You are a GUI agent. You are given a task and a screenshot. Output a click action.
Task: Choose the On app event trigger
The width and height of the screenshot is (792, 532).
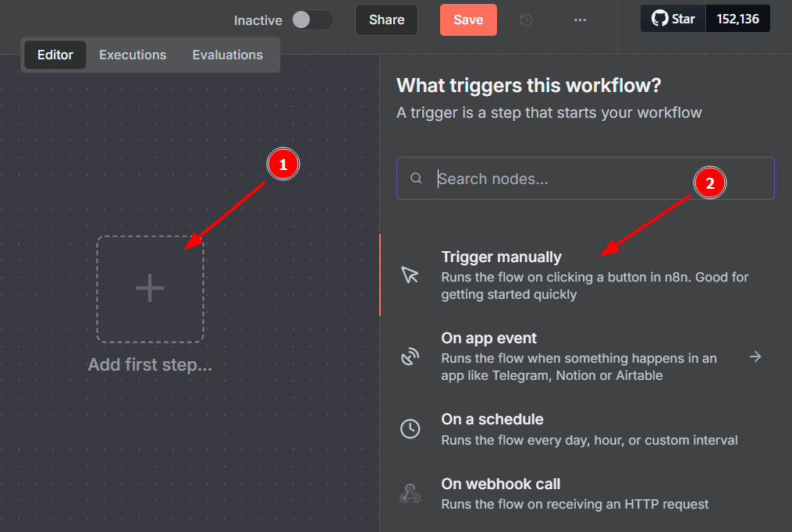coord(585,356)
